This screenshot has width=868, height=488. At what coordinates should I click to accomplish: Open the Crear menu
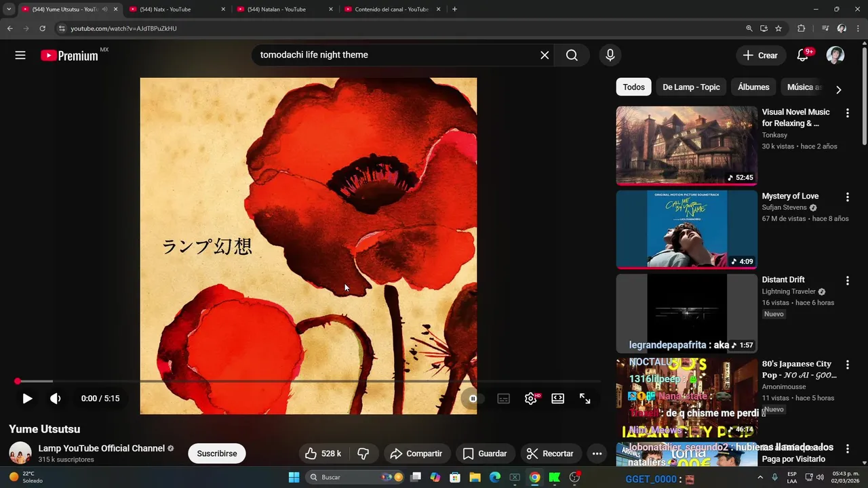click(x=760, y=56)
